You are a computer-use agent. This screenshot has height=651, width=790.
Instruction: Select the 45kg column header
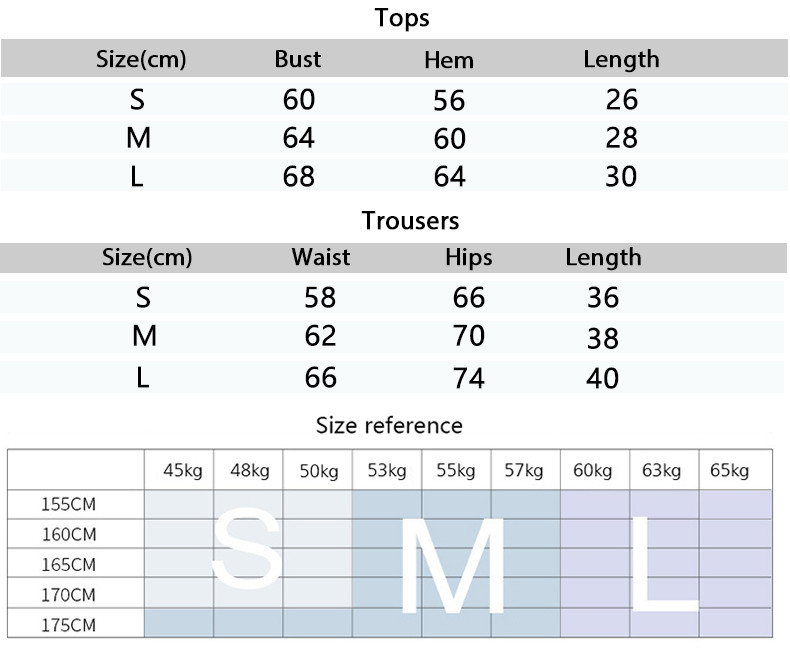tap(182, 471)
